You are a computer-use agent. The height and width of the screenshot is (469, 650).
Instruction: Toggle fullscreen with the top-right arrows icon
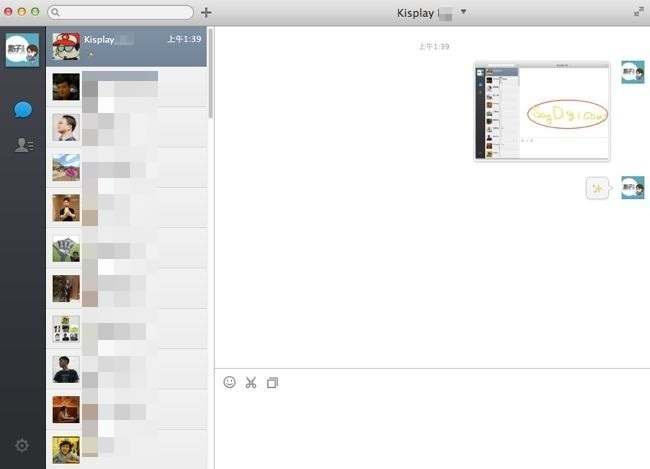click(639, 12)
